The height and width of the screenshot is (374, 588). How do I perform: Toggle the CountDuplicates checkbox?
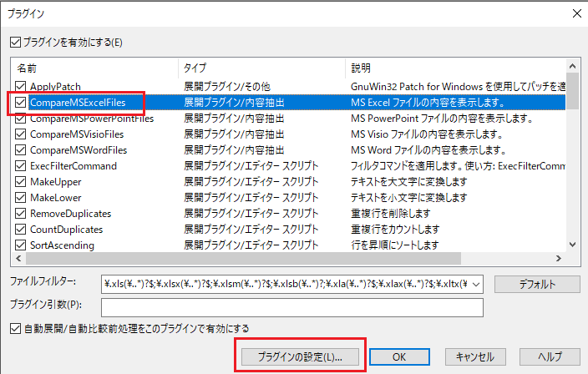[x=20, y=229]
